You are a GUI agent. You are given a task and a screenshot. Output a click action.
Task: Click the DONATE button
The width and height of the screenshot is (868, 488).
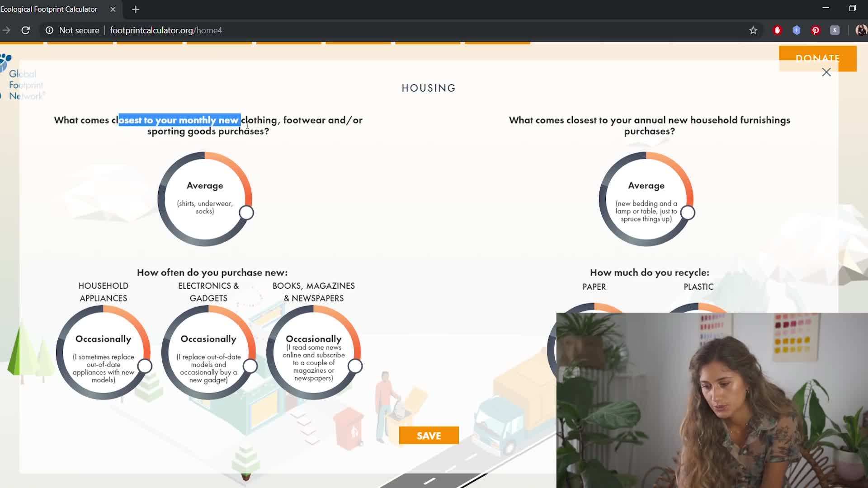pos(817,58)
